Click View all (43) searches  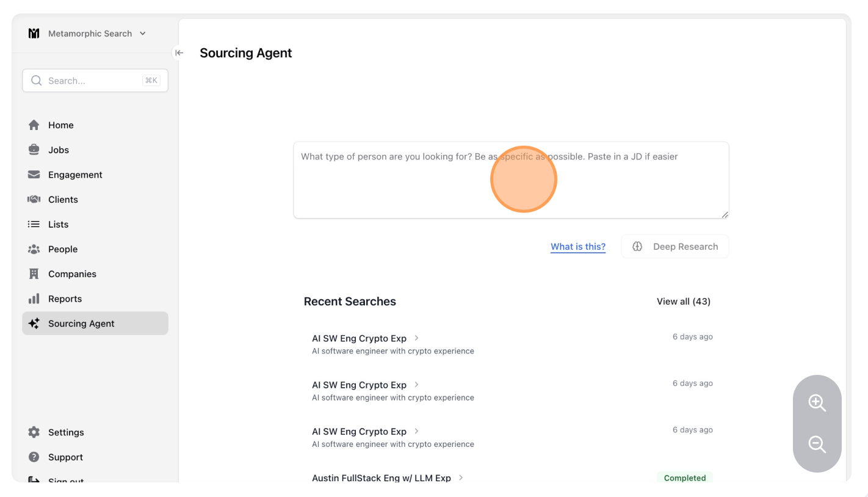pyautogui.click(x=684, y=302)
